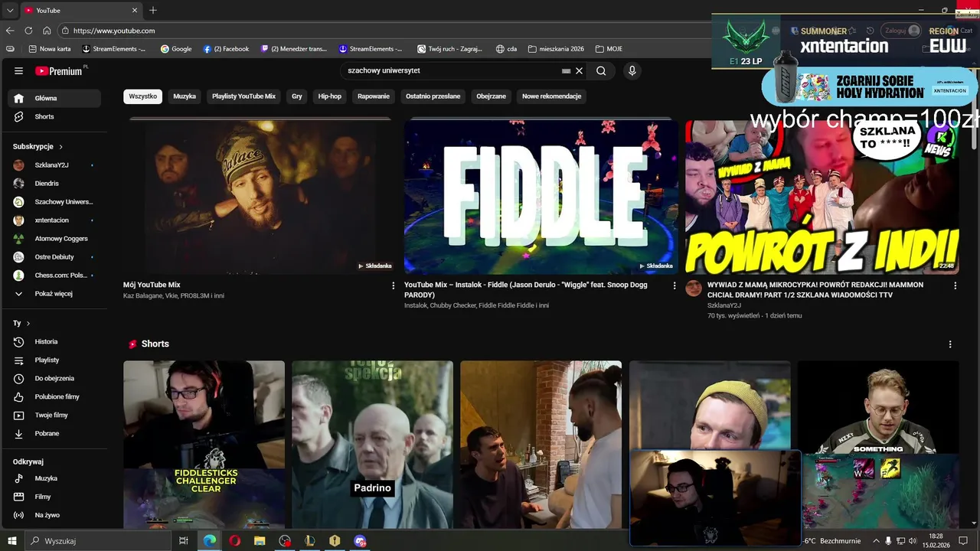Click the magnifier search button

click(x=601, y=70)
